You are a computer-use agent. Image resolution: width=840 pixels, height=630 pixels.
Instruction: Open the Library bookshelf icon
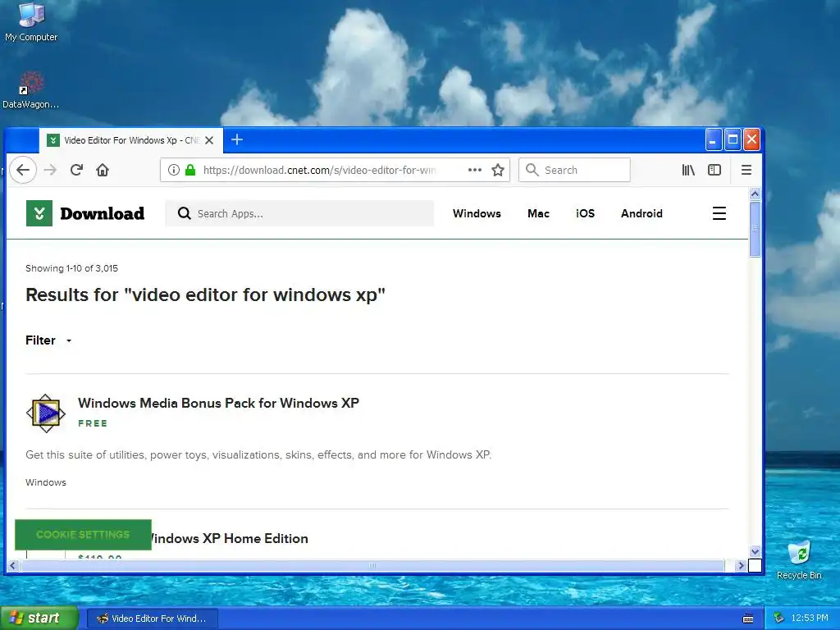[688, 170]
